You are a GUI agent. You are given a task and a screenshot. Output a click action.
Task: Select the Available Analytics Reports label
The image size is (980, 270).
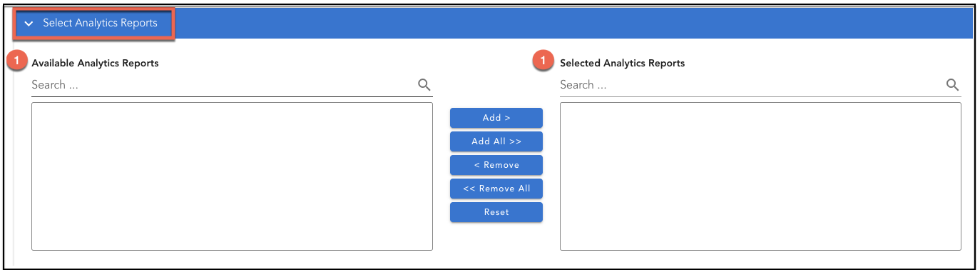coord(95,63)
